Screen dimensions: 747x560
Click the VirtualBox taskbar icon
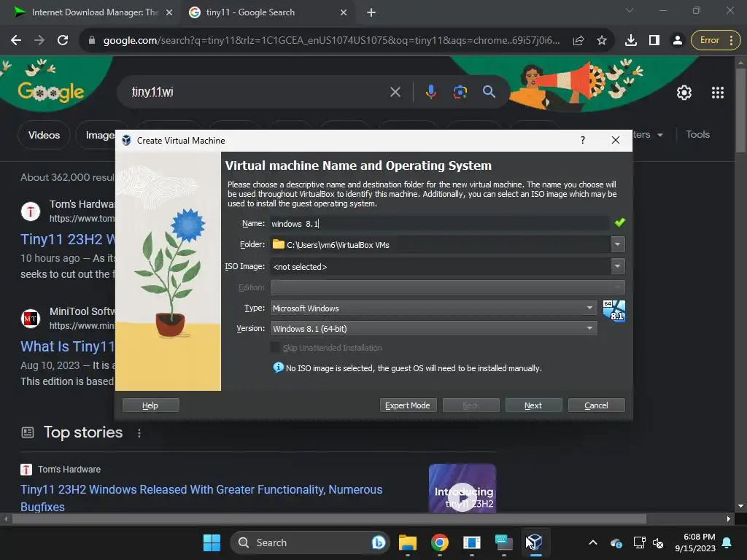tap(535, 542)
